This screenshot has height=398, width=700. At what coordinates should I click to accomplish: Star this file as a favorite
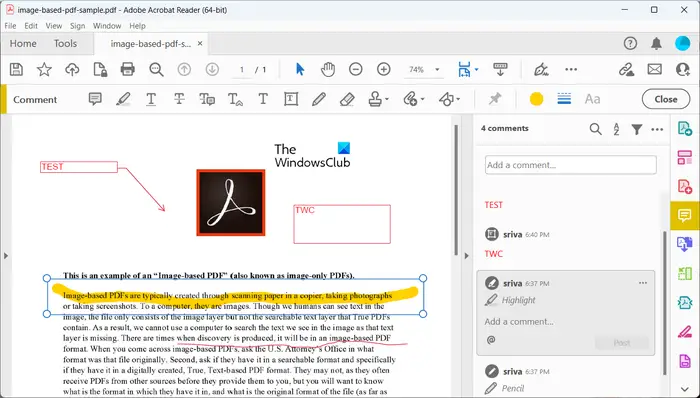pos(44,70)
